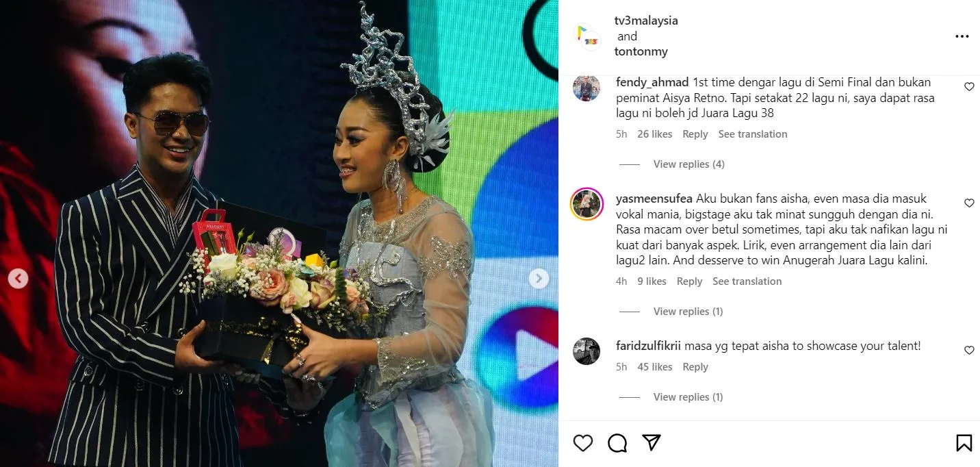Like fendy_ahmad's comment
The width and height of the screenshot is (980, 467).
pyautogui.click(x=969, y=87)
